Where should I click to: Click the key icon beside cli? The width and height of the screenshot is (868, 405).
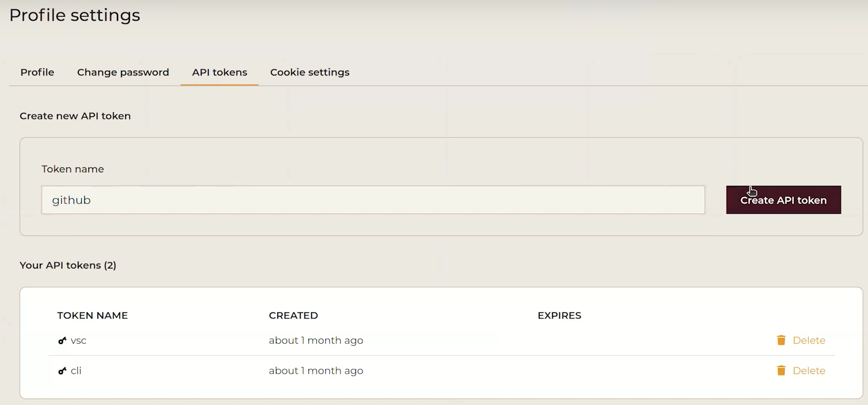pos(62,371)
